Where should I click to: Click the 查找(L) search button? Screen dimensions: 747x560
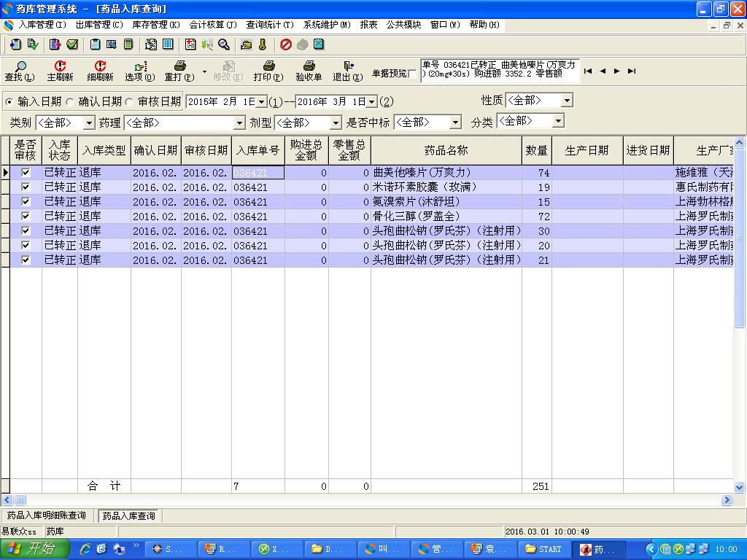(20, 71)
